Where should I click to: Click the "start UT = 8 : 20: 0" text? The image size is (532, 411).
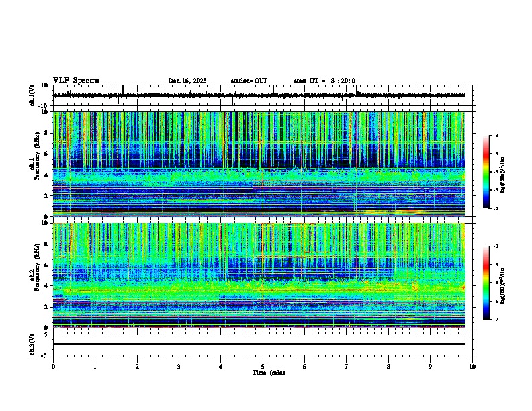324,81
